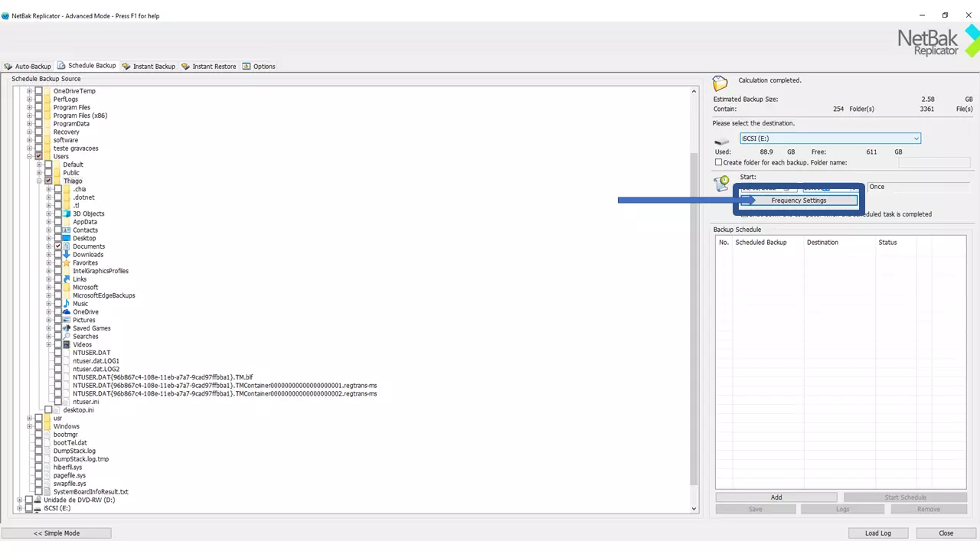Click the Pictures folder icon
980x551 pixels.
67,320
